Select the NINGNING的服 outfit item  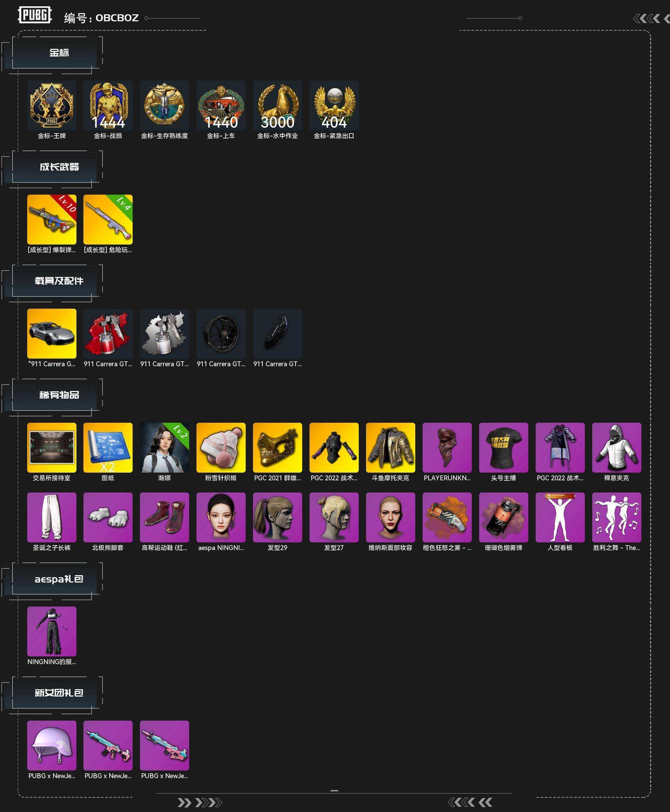(52, 631)
